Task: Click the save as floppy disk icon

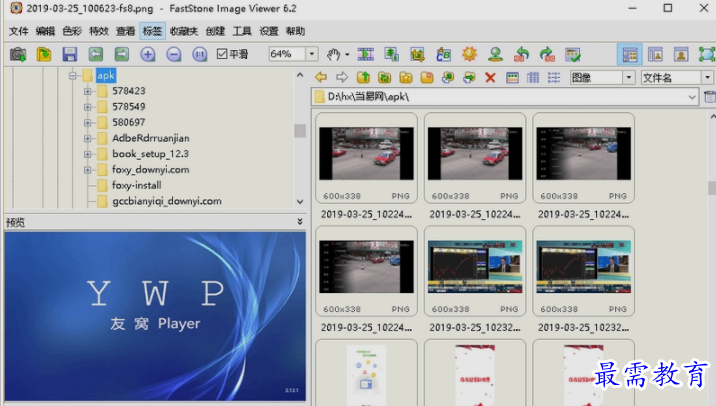Action: (x=69, y=54)
